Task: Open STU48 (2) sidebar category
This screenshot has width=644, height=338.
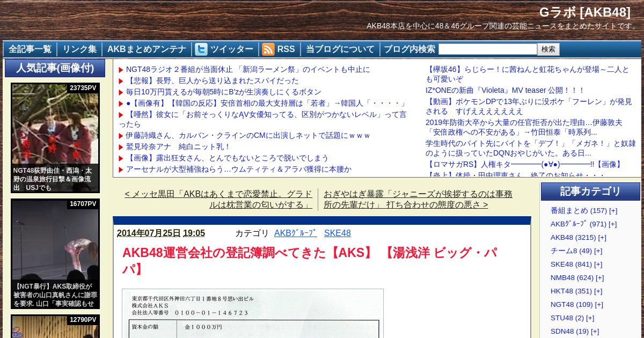Action: click(x=567, y=318)
